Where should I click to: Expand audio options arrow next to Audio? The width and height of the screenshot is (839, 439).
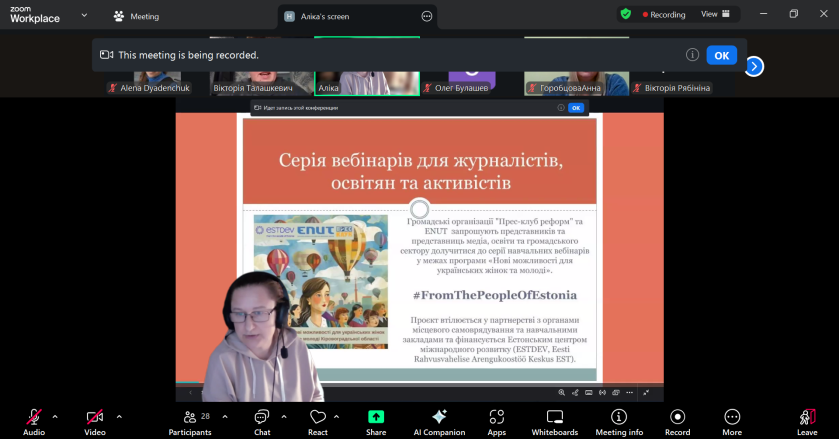click(x=55, y=417)
